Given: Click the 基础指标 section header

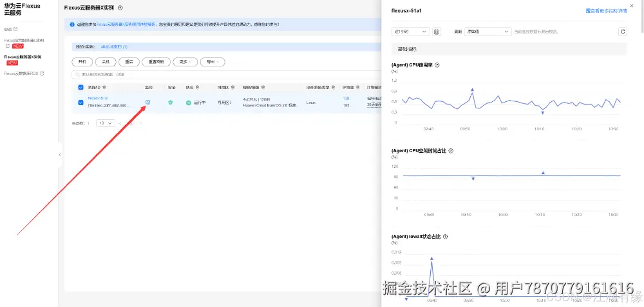Looking at the screenshot, I should point(509,49).
